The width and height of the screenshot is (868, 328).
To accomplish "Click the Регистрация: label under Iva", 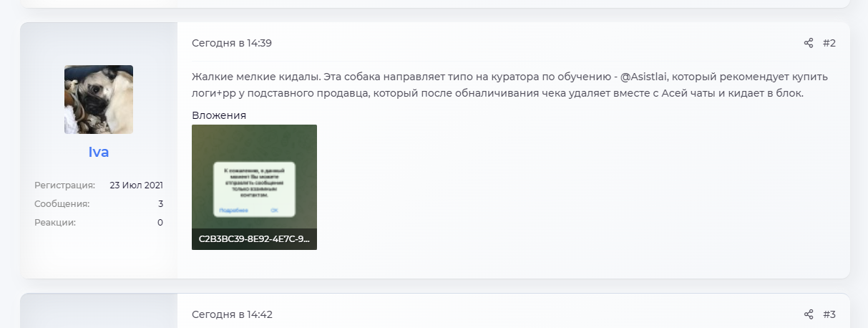I will pyautogui.click(x=64, y=185).
